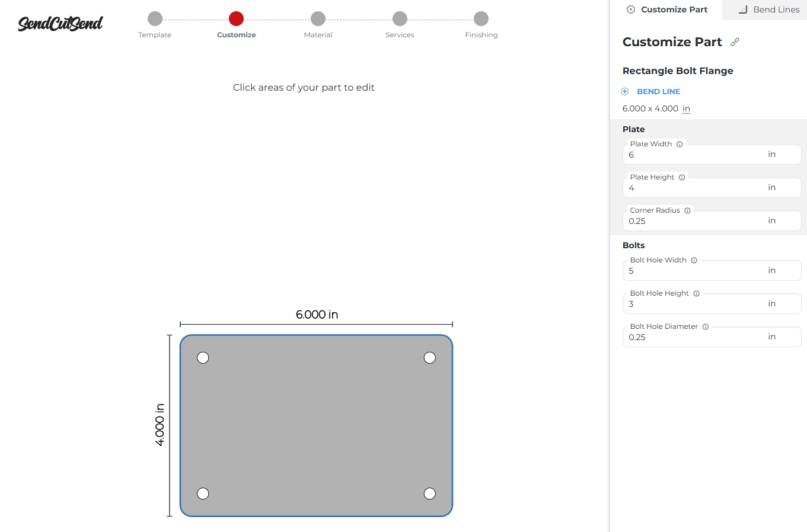
Task: Click the SendCutSend logo
Action: click(x=60, y=23)
